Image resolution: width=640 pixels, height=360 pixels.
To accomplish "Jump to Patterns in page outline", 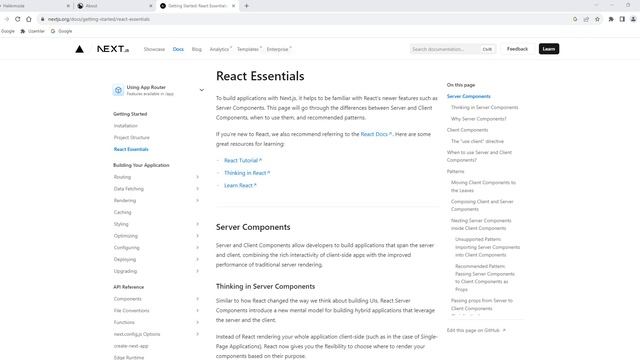I will (x=455, y=171).
